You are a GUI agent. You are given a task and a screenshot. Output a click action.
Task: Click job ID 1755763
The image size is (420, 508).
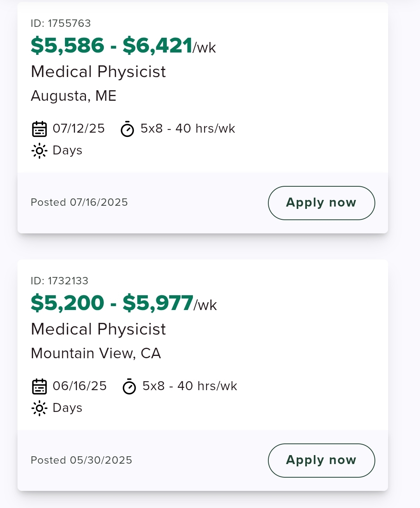click(x=61, y=23)
